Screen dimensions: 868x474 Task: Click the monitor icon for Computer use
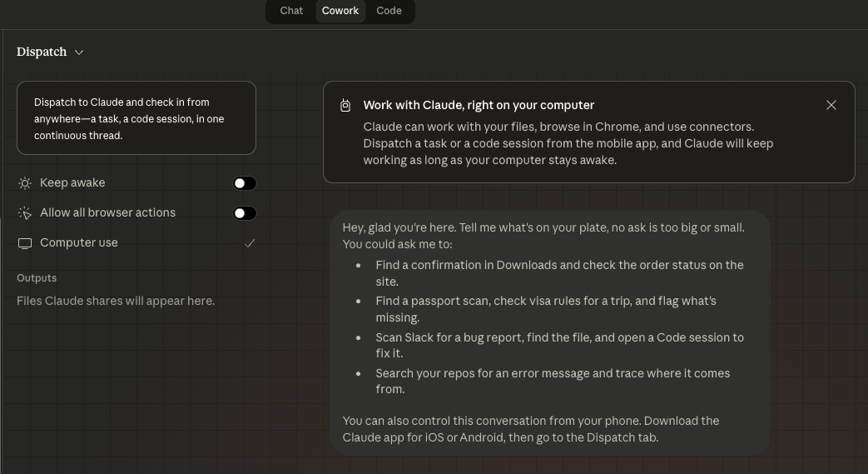pyautogui.click(x=25, y=243)
